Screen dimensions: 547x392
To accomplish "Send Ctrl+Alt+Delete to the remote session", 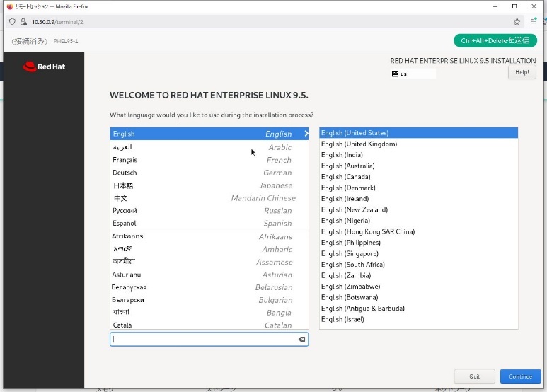I will coord(495,40).
